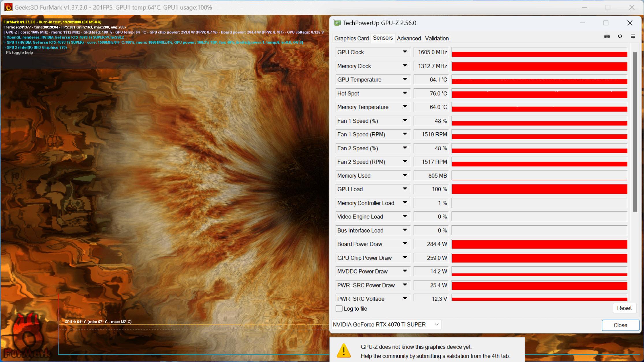This screenshot has width=644, height=362.
Task: Expand the GPU Clock sensor dropdown
Action: 405,52
